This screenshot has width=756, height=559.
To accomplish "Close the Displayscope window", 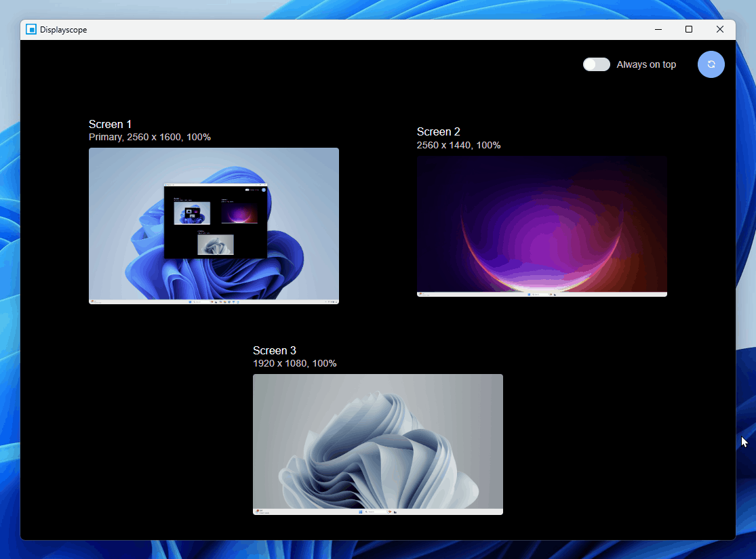I will 720,29.
